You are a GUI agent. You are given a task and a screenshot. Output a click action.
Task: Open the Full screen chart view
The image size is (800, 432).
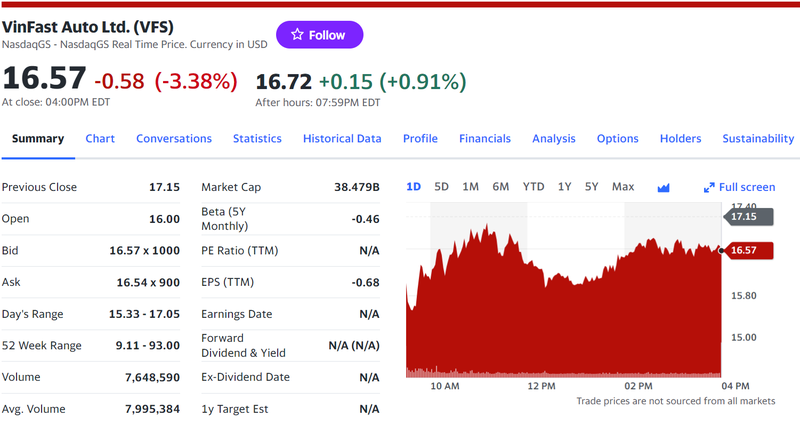point(739,187)
